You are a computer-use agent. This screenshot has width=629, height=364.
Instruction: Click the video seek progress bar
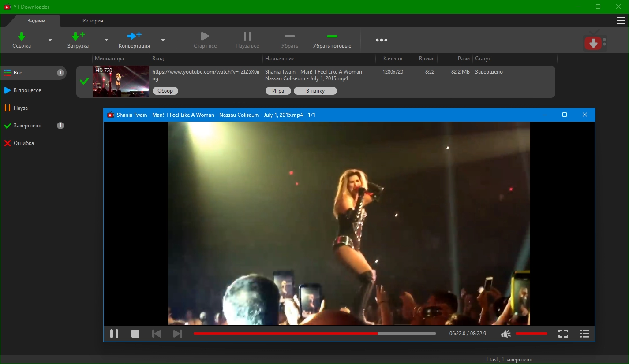point(314,334)
